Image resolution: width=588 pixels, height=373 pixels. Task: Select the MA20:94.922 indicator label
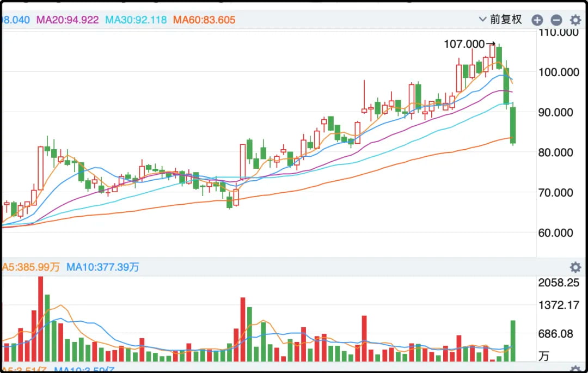pyautogui.click(x=68, y=20)
